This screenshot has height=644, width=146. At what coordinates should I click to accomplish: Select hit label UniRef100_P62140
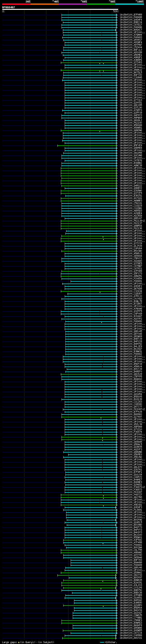click(131, 123)
